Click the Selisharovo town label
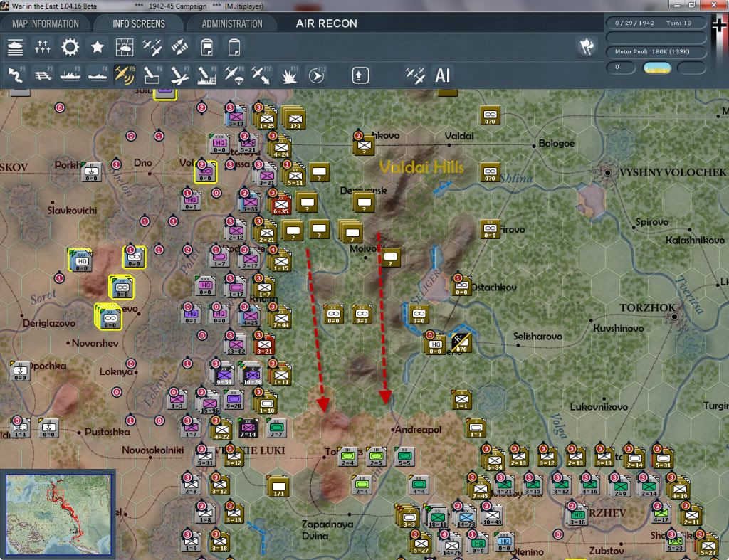The width and height of the screenshot is (729, 560). pyautogui.click(x=537, y=337)
